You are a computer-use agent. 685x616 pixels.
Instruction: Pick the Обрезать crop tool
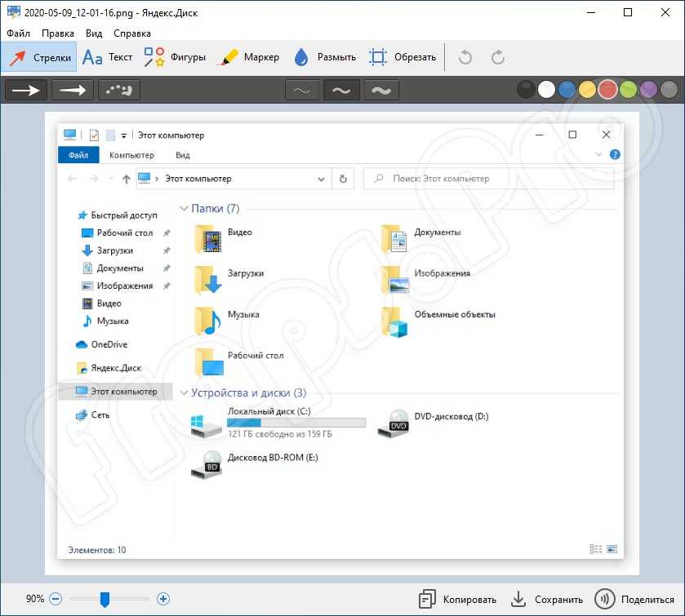click(403, 57)
